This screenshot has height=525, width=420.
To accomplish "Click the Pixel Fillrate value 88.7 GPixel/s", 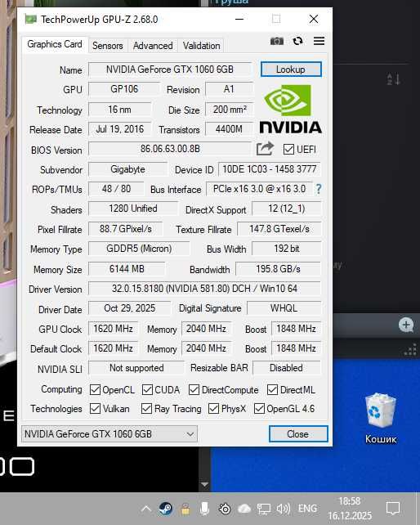I will coord(126,229).
